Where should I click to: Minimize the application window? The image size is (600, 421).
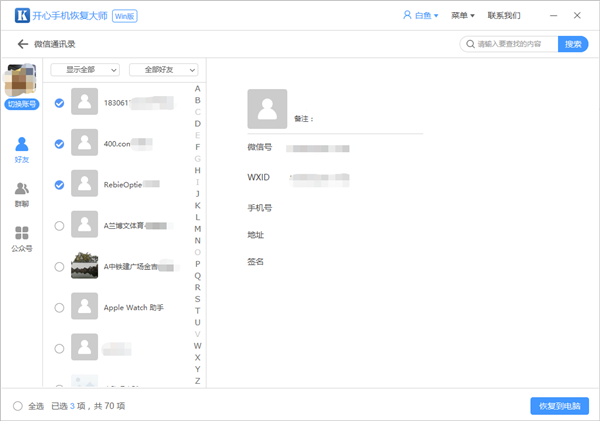553,15
